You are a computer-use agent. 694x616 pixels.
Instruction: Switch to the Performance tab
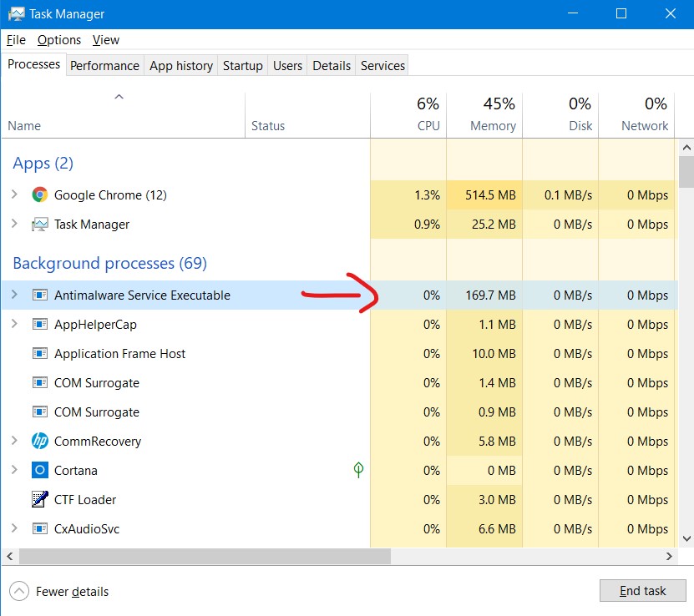[105, 65]
